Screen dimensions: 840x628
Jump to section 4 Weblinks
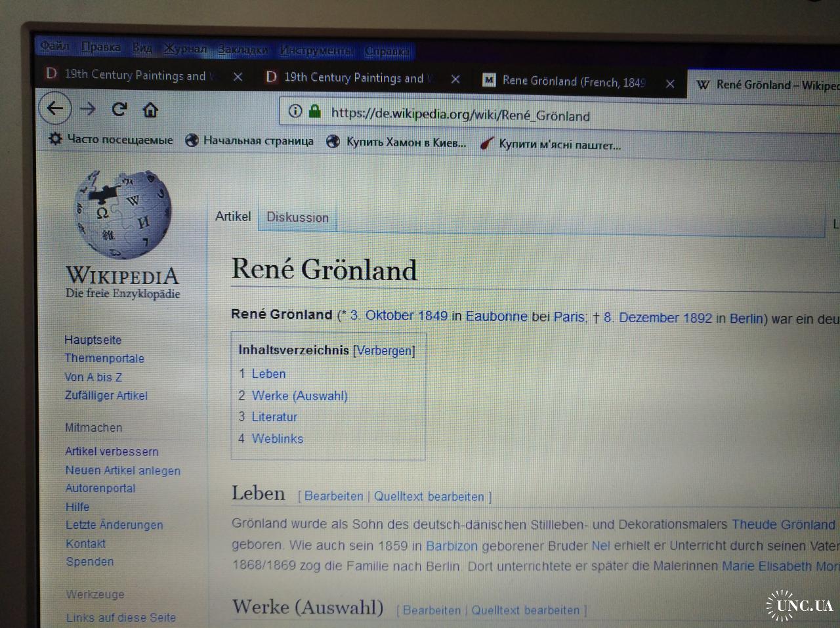coord(270,438)
